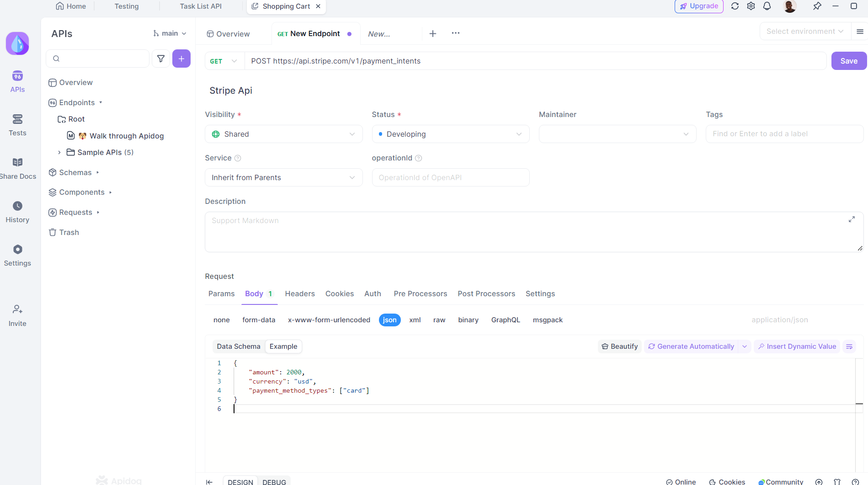Select the msgpack body type
868x485 pixels.
coord(548,320)
